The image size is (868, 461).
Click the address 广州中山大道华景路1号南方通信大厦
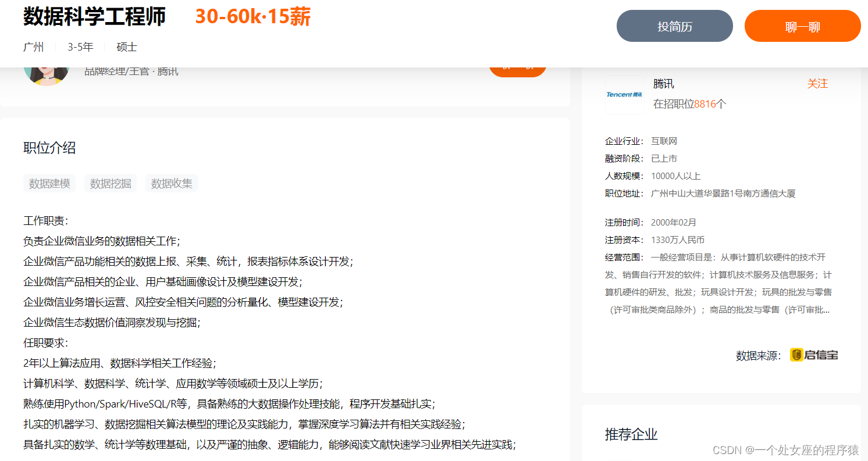click(723, 194)
